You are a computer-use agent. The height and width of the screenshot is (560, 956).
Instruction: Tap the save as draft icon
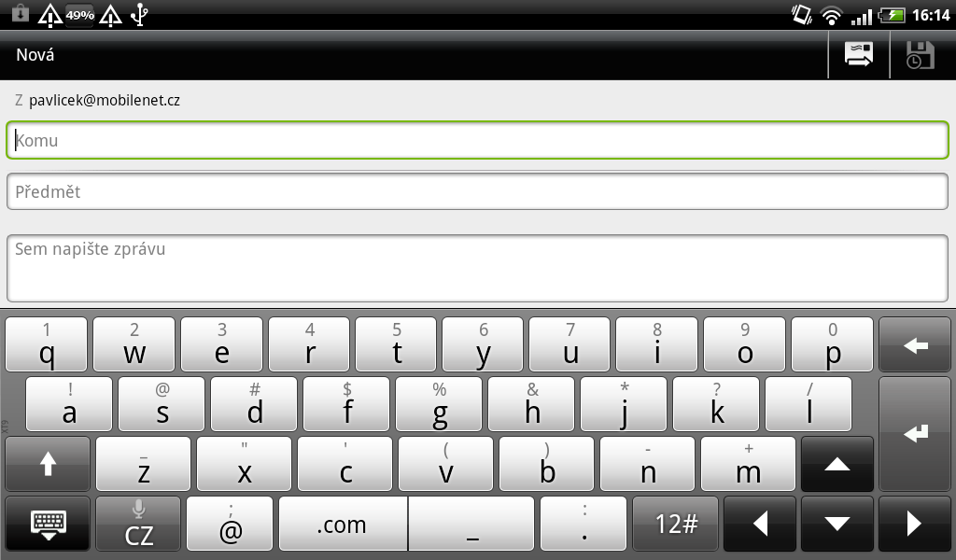920,55
